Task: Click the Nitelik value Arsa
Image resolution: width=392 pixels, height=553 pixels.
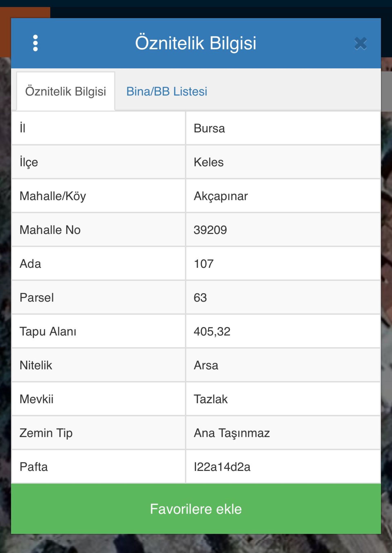Action: [x=206, y=365]
